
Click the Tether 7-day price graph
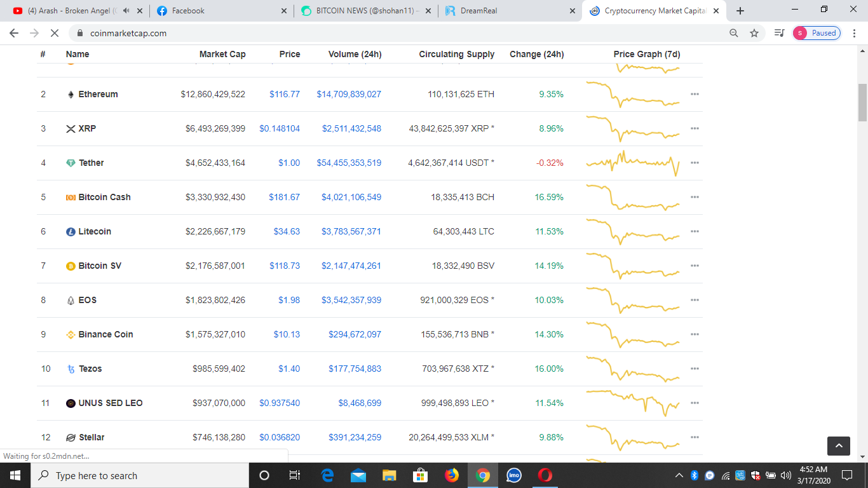(633, 163)
